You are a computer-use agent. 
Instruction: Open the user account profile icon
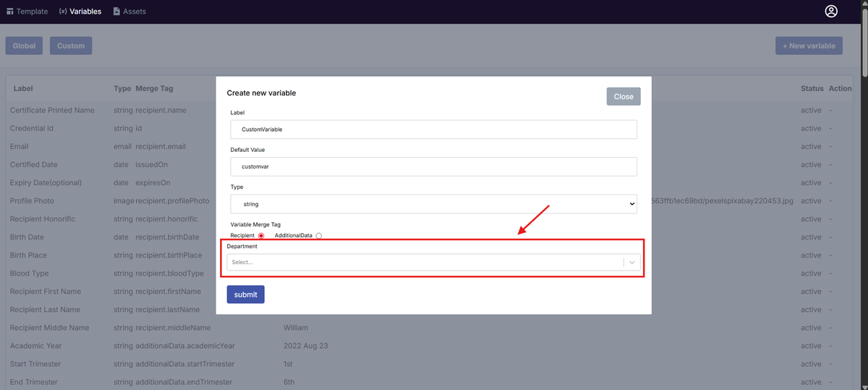831,11
